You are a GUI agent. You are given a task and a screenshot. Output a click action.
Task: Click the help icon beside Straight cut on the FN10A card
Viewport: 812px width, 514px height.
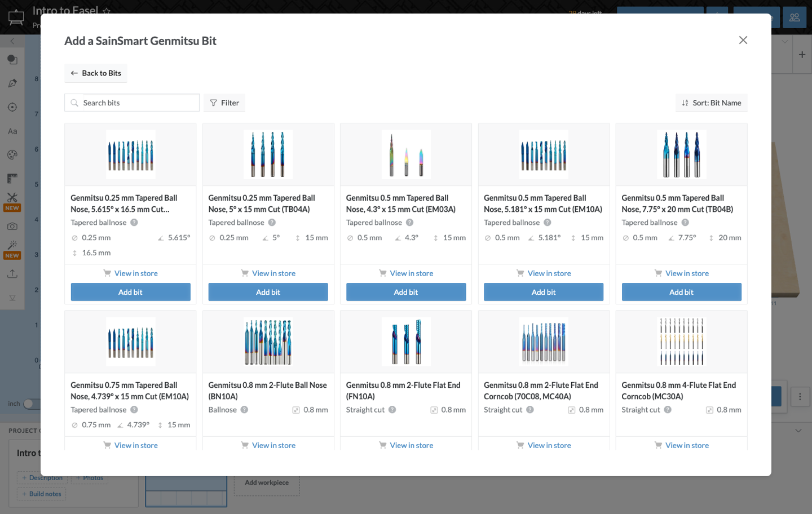click(x=392, y=410)
